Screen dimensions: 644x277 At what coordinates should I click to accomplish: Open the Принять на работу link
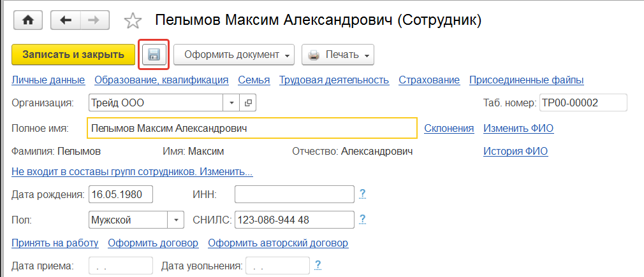[55, 243]
